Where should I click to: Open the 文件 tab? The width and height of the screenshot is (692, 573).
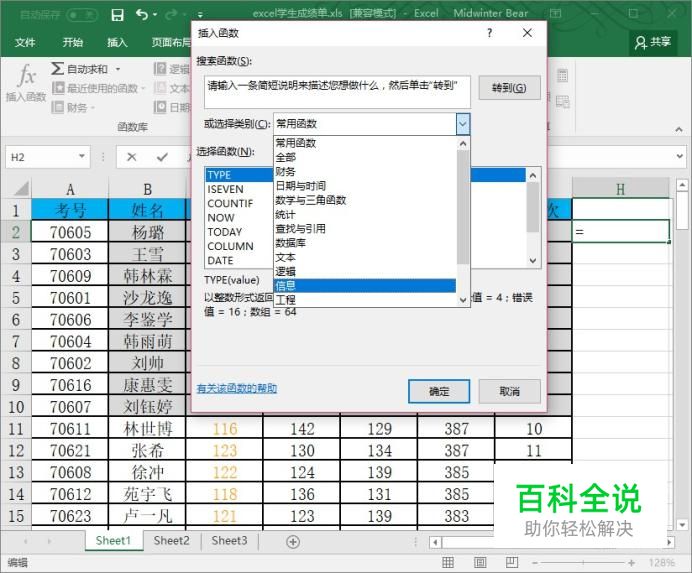[x=25, y=42]
